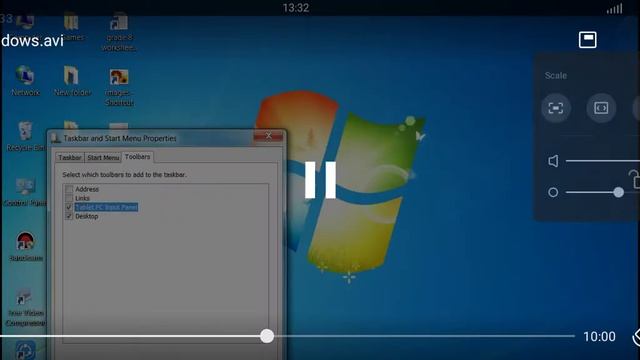Select the fit-to-screen scale option
640x360 pixels.
(556, 108)
